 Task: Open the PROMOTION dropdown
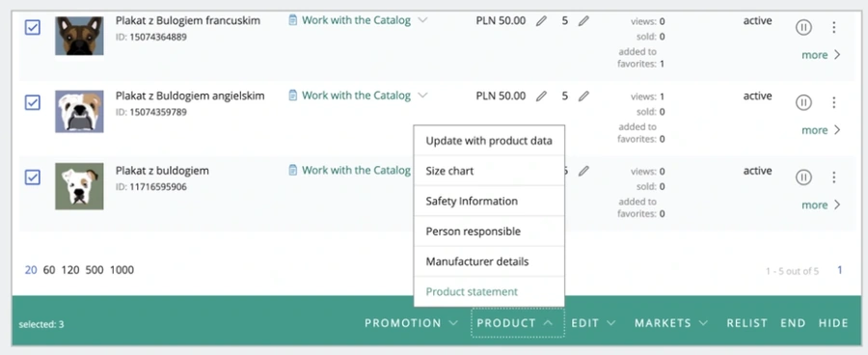411,323
